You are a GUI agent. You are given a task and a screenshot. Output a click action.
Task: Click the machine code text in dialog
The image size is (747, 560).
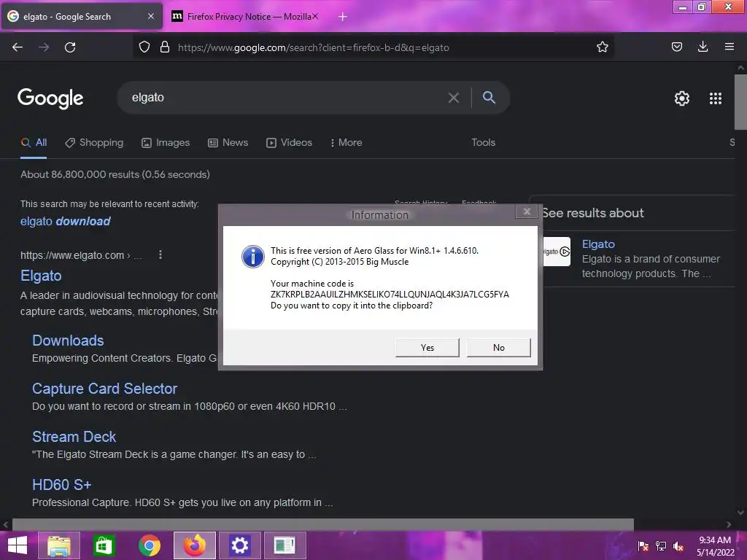390,295
